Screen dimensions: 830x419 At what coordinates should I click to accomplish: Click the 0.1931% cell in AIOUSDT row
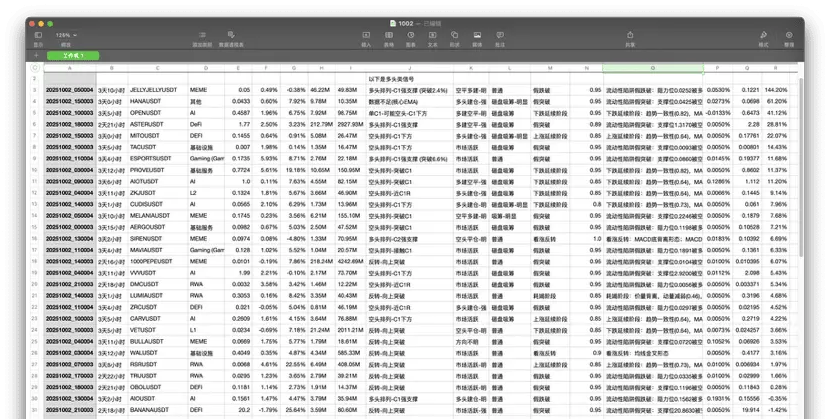[718, 398]
